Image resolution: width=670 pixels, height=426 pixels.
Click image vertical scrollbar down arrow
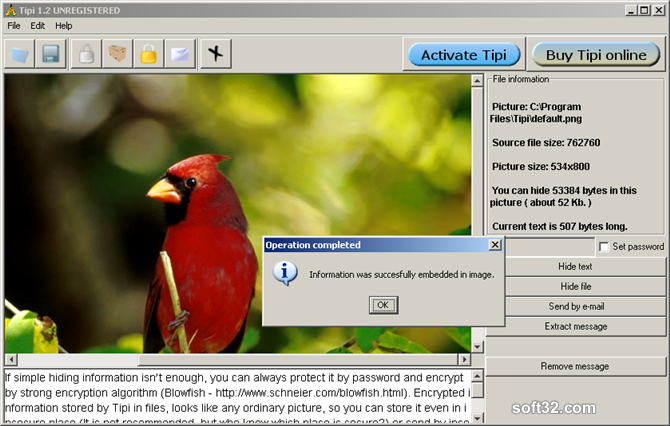[x=477, y=347]
